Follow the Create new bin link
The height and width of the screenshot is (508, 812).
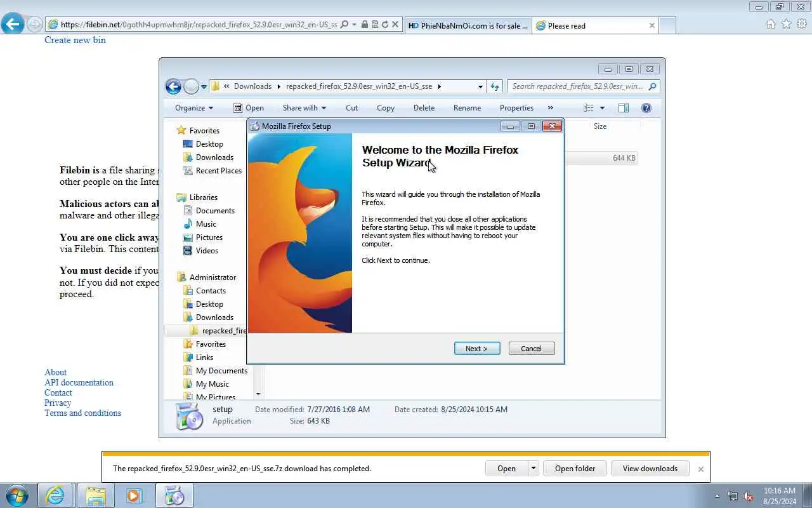(75, 40)
